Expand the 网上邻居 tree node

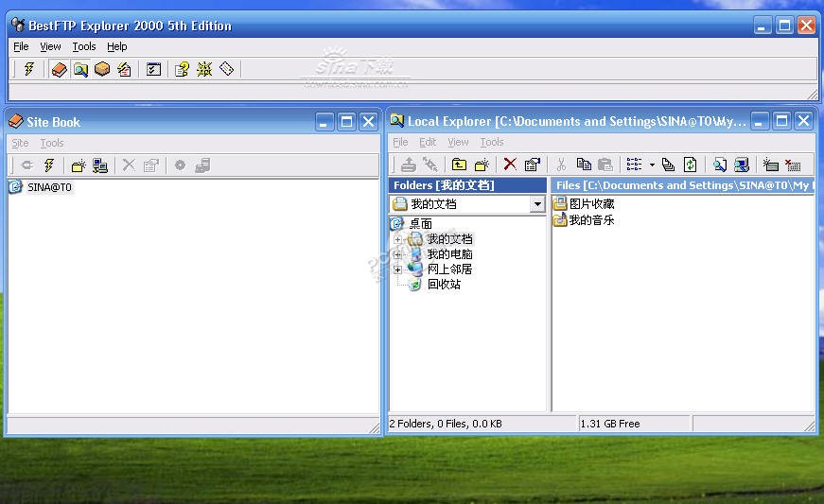[398, 269]
